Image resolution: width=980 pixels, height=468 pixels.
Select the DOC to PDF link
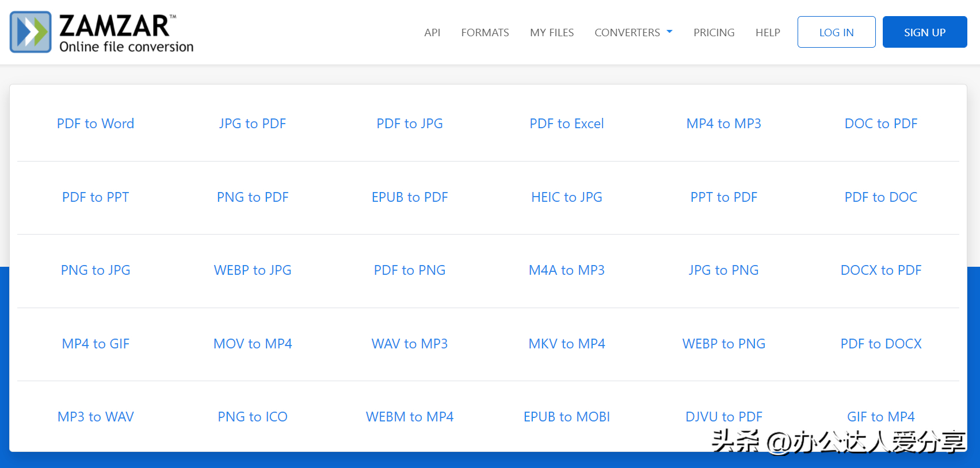(881, 124)
